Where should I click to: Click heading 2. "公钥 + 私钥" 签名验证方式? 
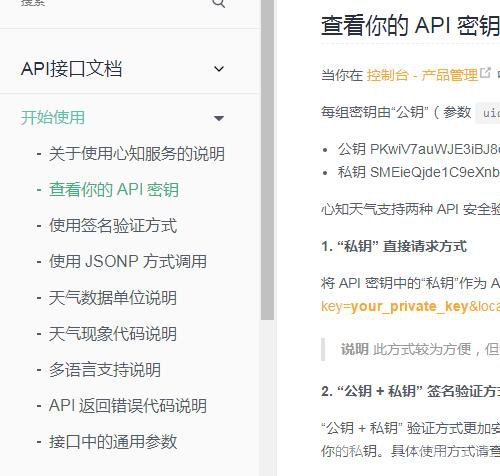click(x=410, y=391)
